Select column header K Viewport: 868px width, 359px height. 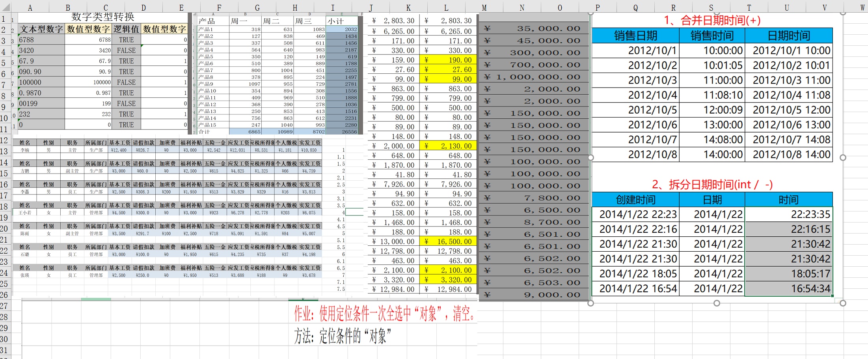pos(408,7)
